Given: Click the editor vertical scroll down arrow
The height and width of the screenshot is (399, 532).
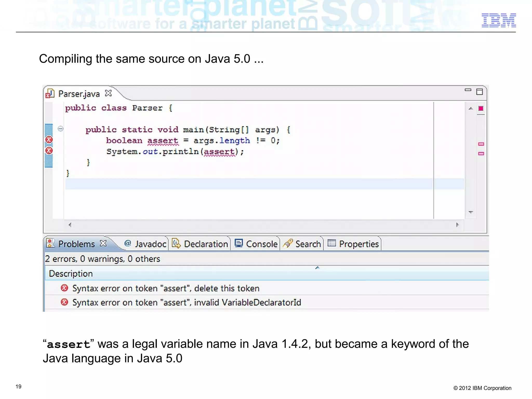Looking at the screenshot, I should click(471, 212).
